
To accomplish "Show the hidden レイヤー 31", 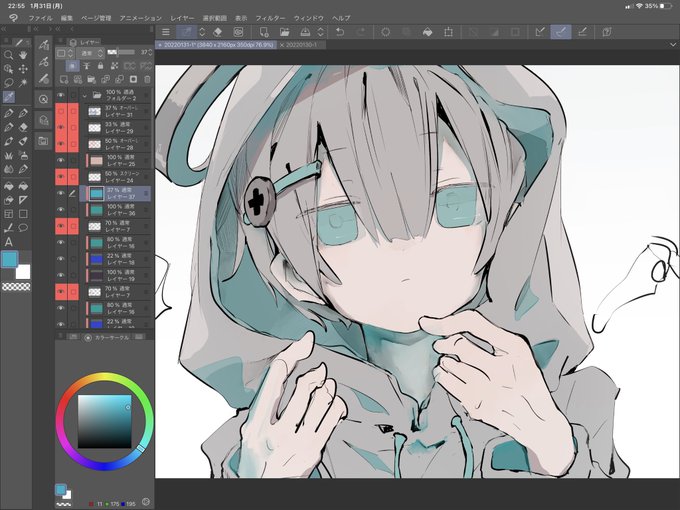I will pyautogui.click(x=61, y=111).
